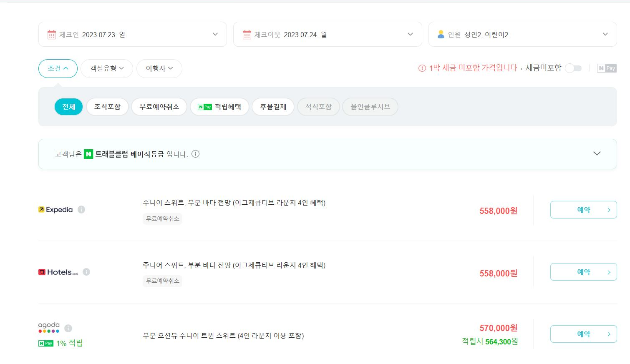Select the 석식포함 filter chip
630x364 pixels.
[x=318, y=107]
